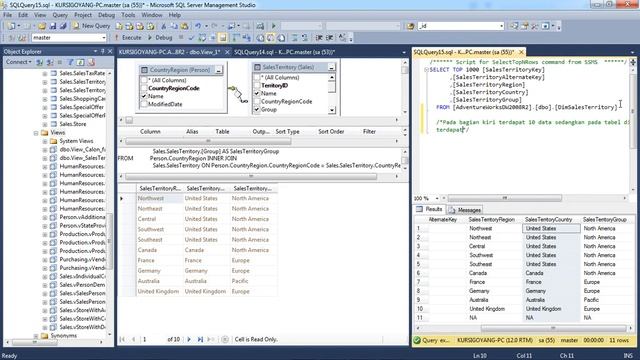Toggle All Columns checkbox in CountryRegion table
This screenshot has height=360, width=640.
(144, 80)
